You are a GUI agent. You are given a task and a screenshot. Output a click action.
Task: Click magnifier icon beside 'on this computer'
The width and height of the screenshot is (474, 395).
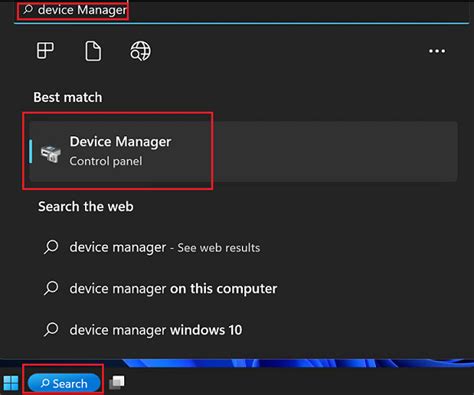pos(51,288)
